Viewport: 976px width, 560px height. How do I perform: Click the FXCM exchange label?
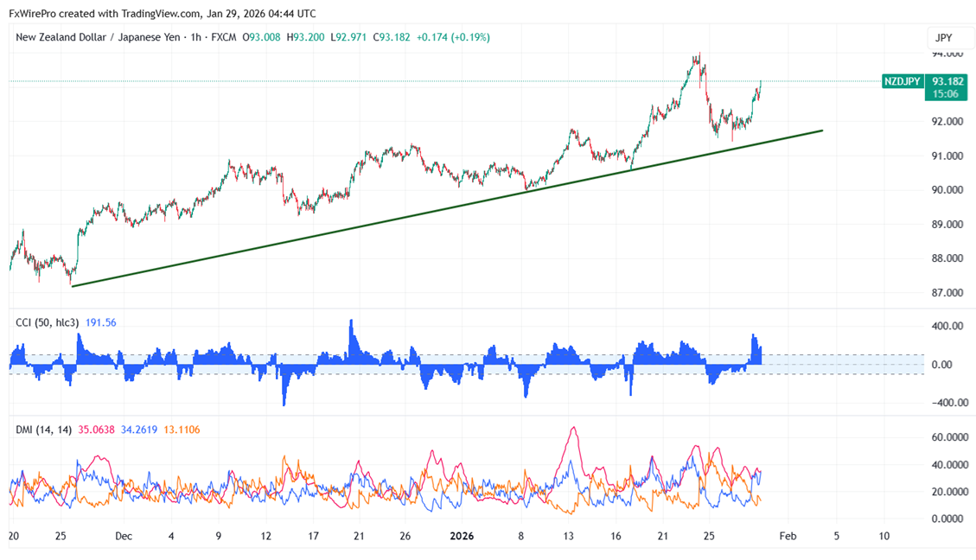[223, 37]
